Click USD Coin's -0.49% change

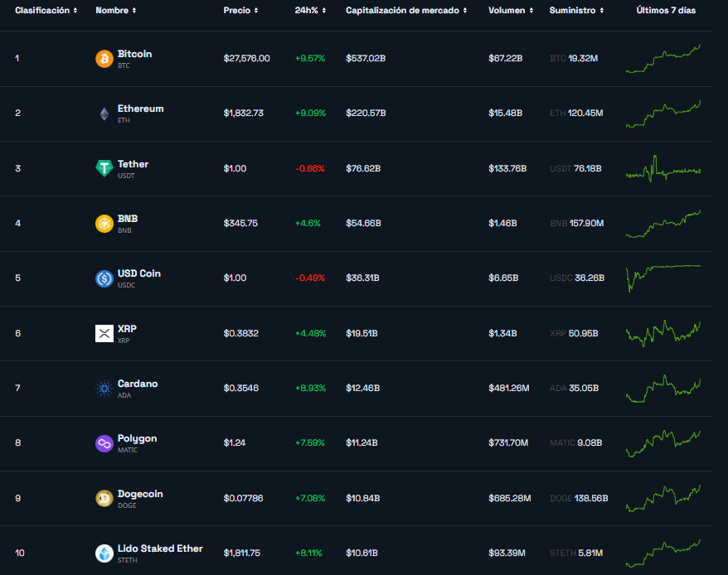pyautogui.click(x=310, y=278)
